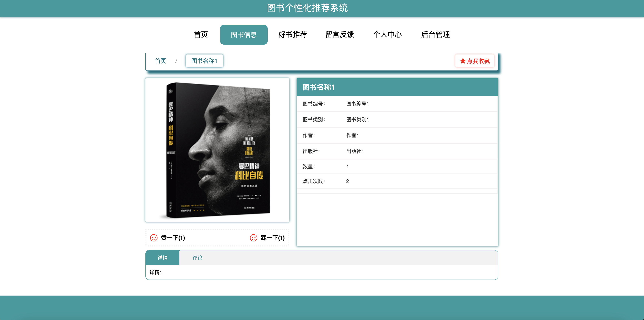This screenshot has height=320, width=644.
Task: Click the smiley face like icon
Action: click(x=154, y=238)
